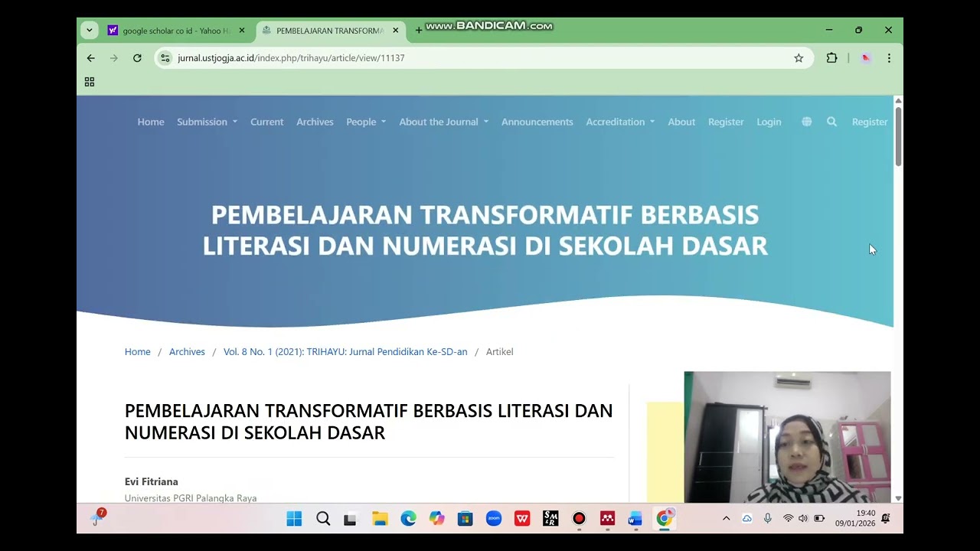Open Chrome three-dot menu
Image resolution: width=980 pixels, height=551 pixels.
click(889, 58)
